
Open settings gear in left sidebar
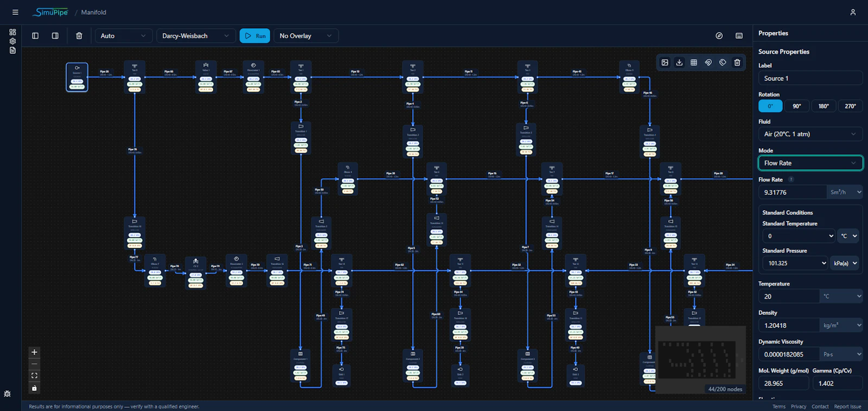click(12, 41)
